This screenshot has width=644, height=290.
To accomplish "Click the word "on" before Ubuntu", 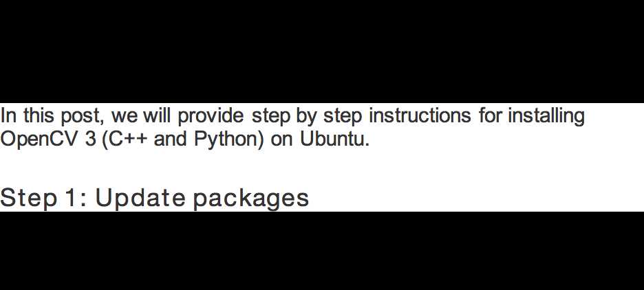I will (282, 141).
